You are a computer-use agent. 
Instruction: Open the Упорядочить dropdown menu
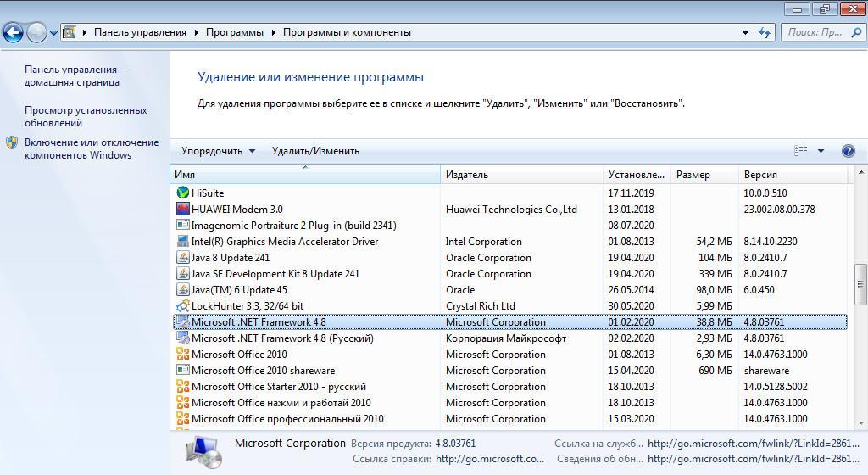pos(218,151)
